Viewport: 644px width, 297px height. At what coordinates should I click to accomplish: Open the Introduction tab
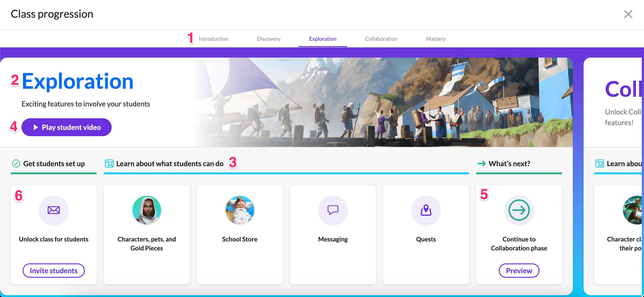pos(213,39)
